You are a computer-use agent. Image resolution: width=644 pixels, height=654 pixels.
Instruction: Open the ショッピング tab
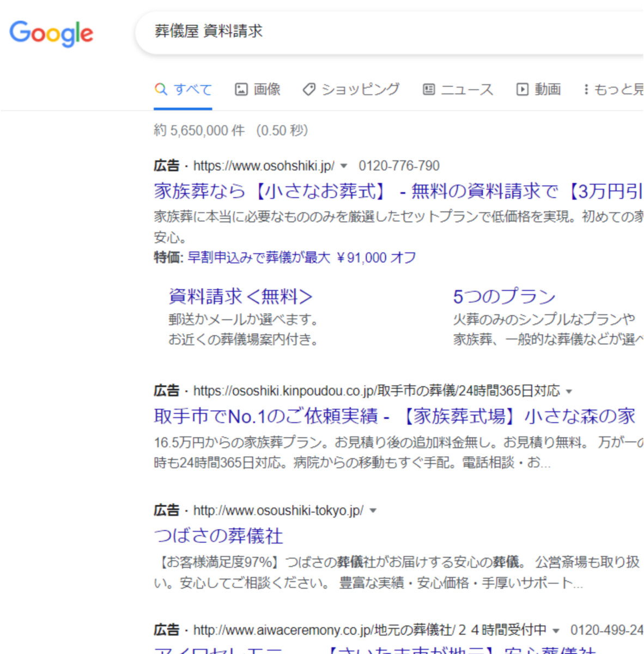[x=351, y=89]
